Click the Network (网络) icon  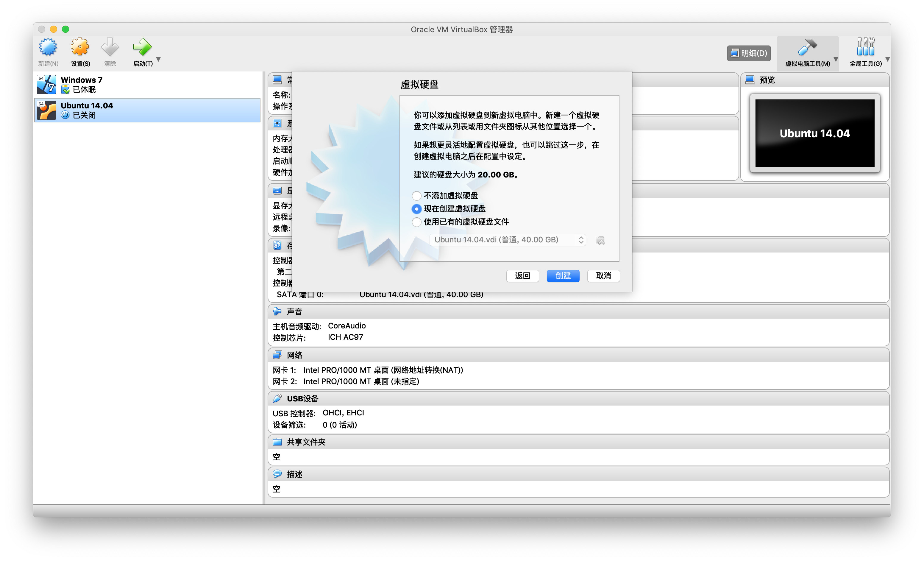point(277,355)
